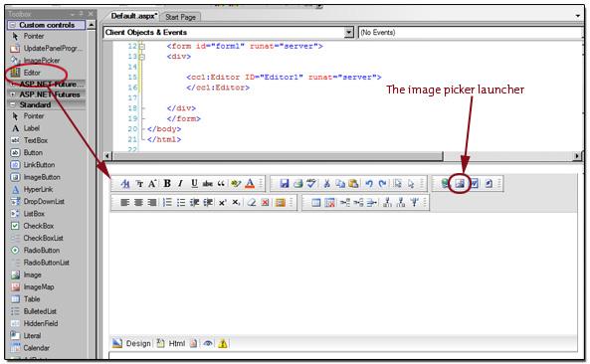Click the eraser remove-format icon

coord(252,203)
